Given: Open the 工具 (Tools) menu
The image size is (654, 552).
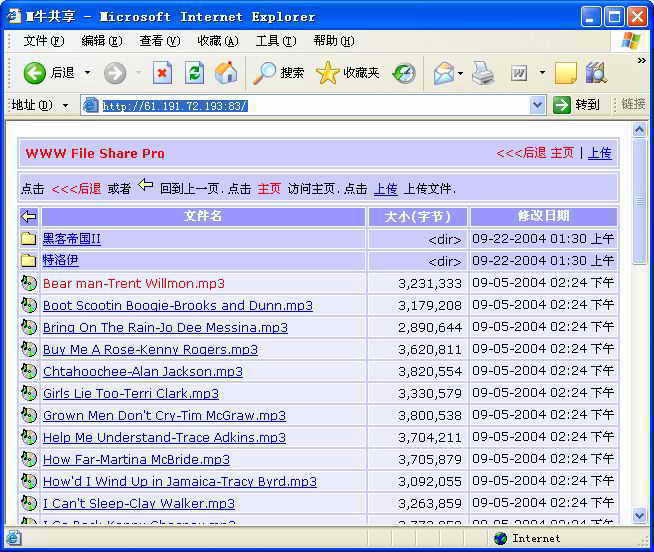Looking at the screenshot, I should pyautogui.click(x=275, y=41).
